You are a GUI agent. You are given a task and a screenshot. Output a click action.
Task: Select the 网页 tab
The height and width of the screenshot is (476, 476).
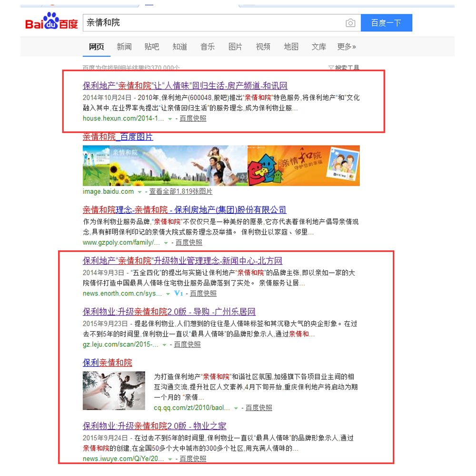click(97, 47)
